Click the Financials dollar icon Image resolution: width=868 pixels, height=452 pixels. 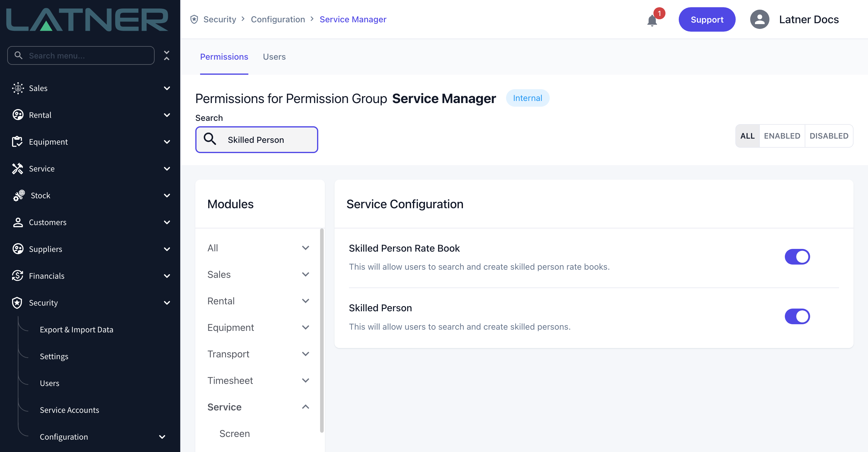pyautogui.click(x=17, y=276)
